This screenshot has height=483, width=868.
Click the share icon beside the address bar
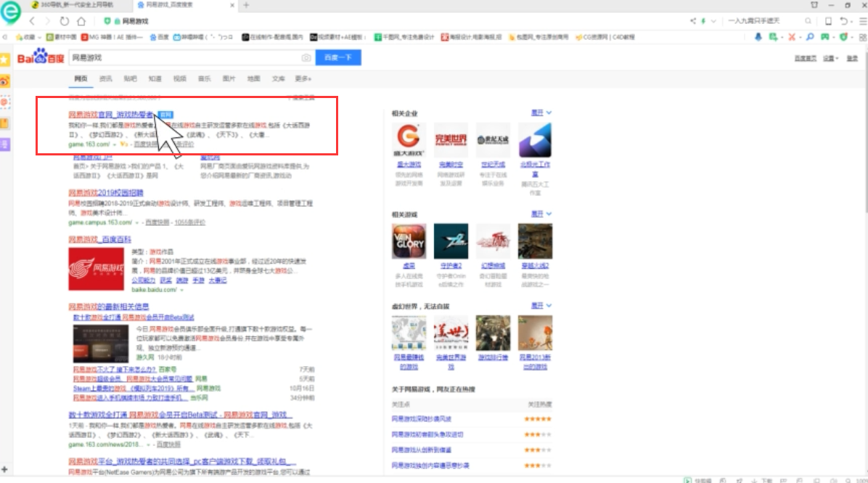pos(692,21)
